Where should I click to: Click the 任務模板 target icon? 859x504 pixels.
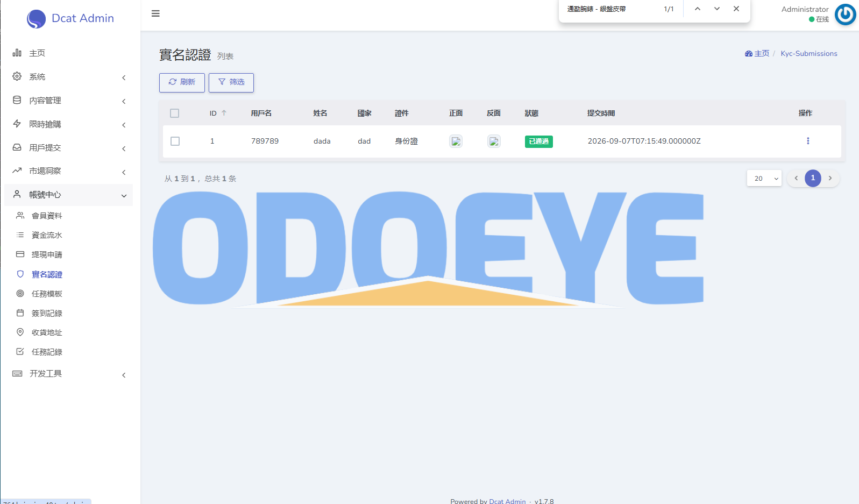point(20,293)
